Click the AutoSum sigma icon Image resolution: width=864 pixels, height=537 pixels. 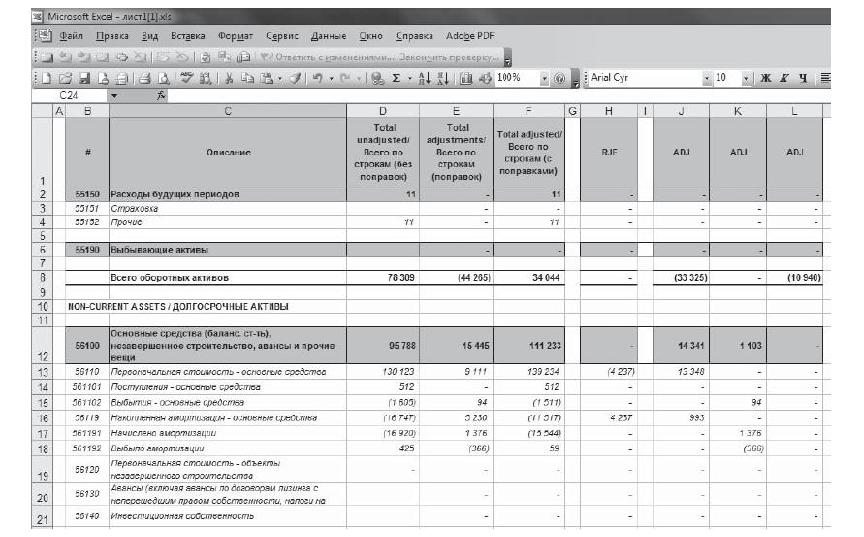point(396,79)
